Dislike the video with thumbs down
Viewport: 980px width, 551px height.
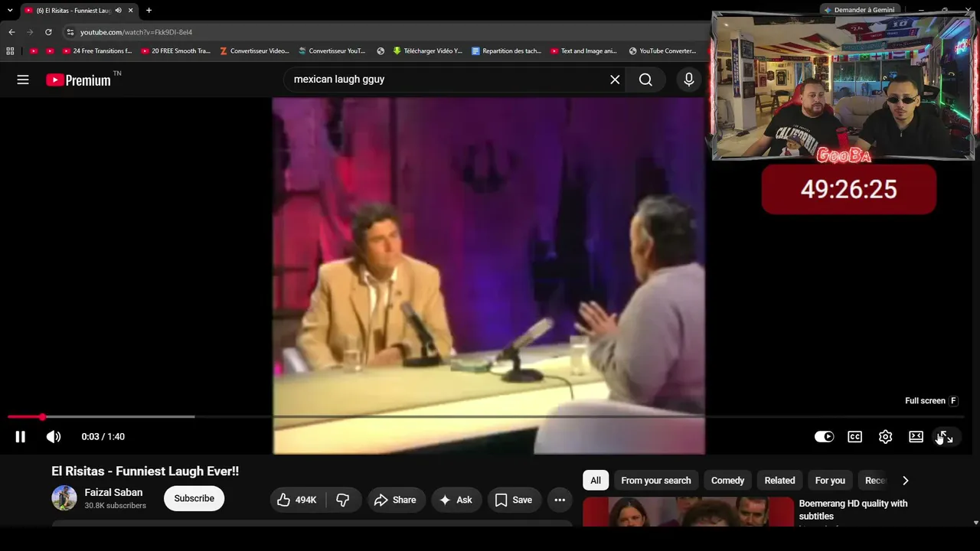coord(343,500)
